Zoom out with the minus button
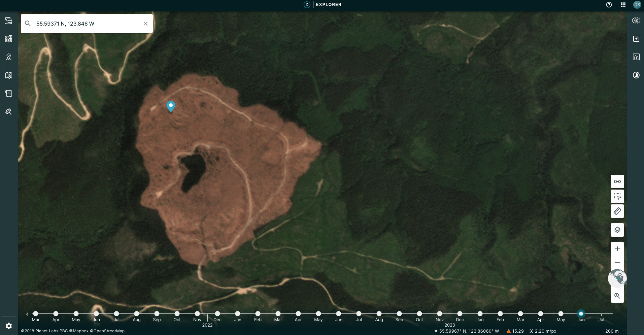644x335 pixels. pos(617,262)
